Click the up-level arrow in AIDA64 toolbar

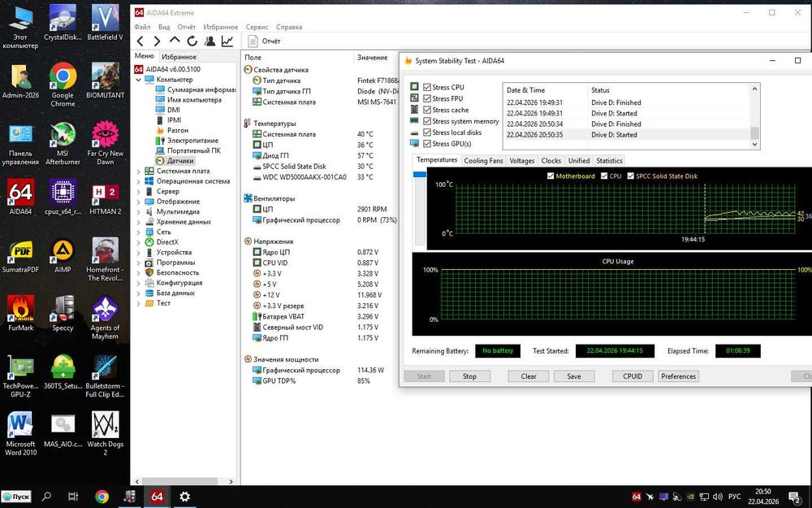pos(175,41)
